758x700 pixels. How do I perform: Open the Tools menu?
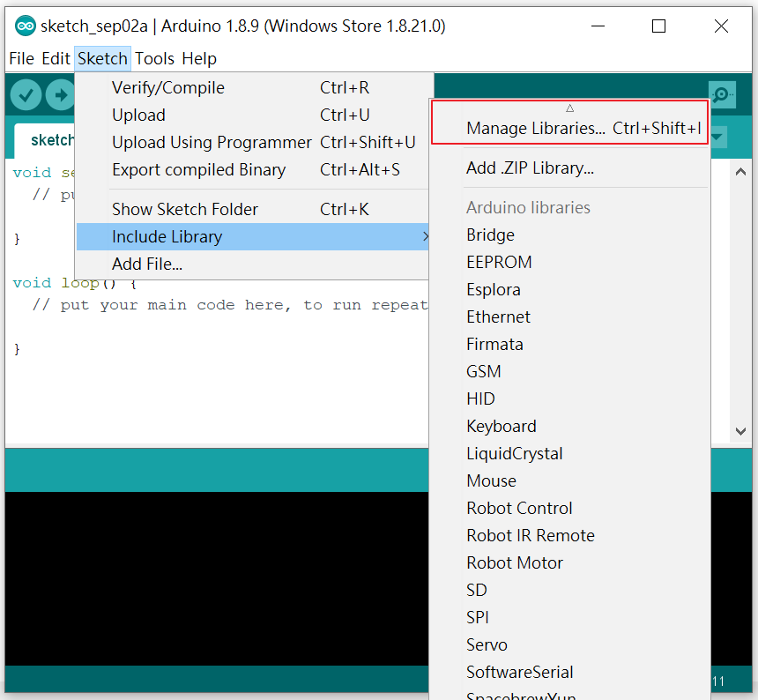[155, 58]
